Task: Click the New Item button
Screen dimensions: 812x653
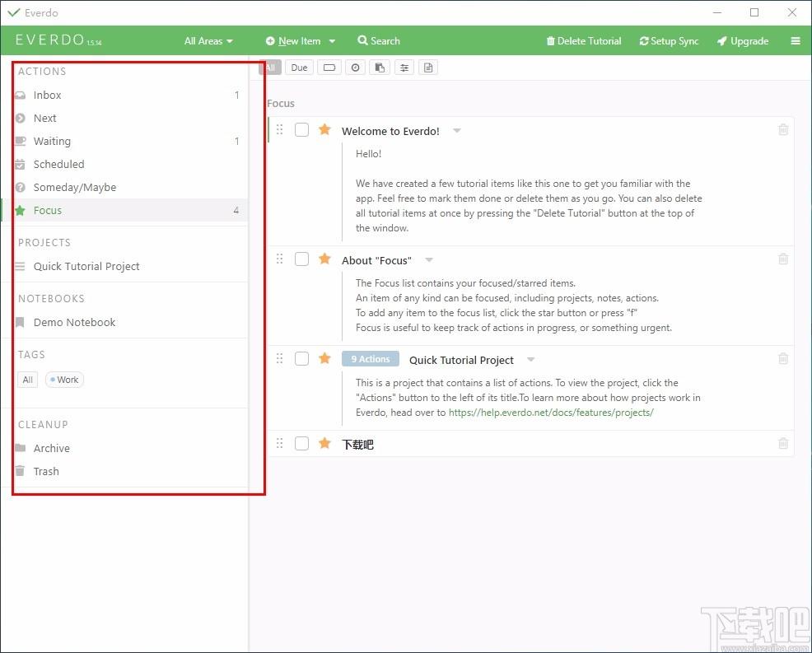Action: pos(293,41)
